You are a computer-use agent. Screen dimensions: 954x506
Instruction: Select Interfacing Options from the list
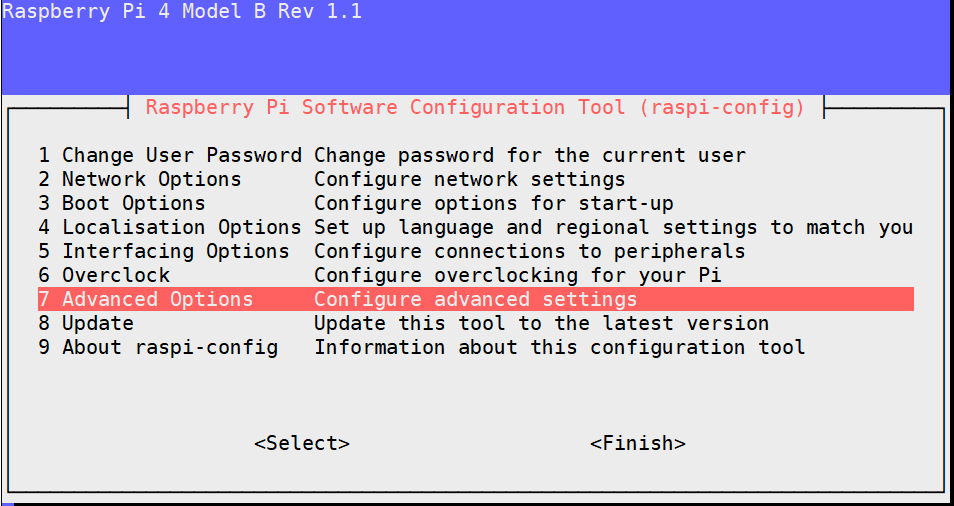pos(164,251)
